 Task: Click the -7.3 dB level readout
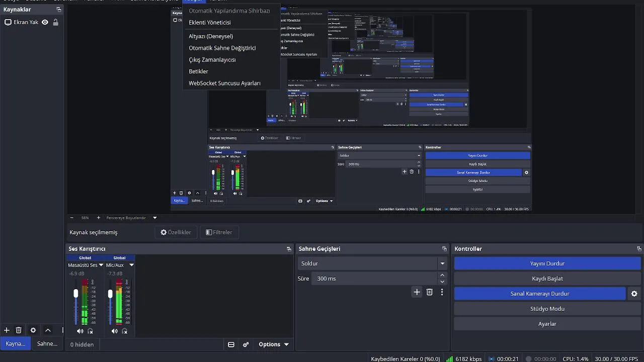(115, 274)
